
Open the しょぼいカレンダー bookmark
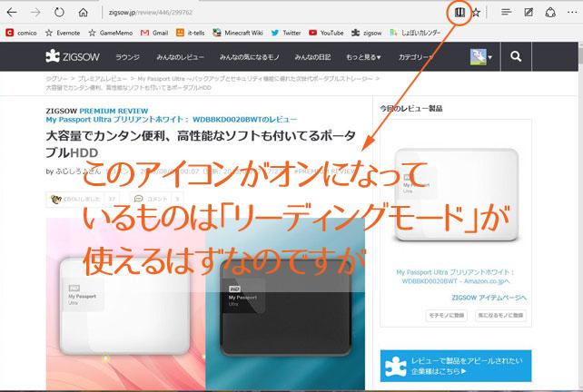coord(415,33)
